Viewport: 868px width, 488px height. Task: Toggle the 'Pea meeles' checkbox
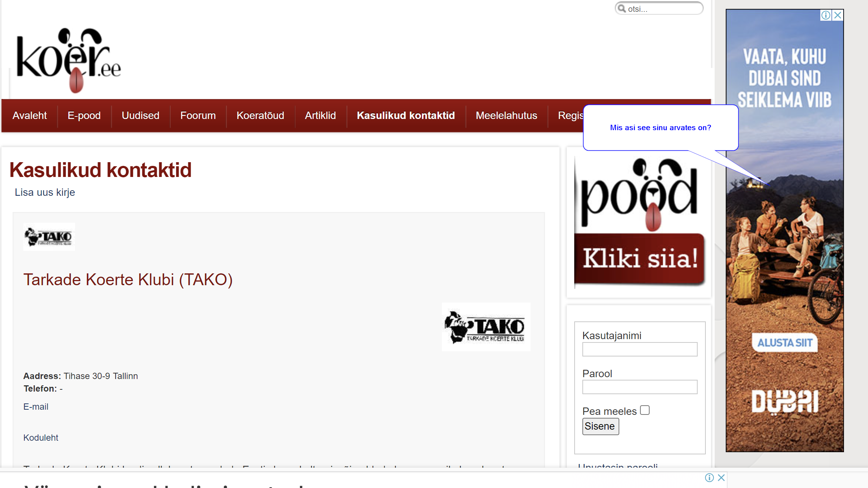click(x=645, y=410)
